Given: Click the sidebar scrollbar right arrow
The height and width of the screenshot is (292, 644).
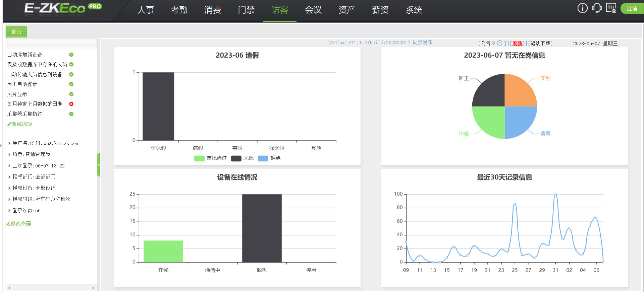Looking at the screenshot, I should tap(93, 288).
